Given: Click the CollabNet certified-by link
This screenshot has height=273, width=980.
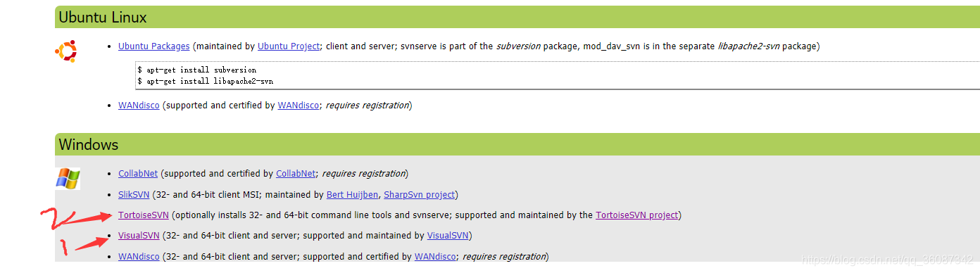Looking at the screenshot, I should point(296,173).
